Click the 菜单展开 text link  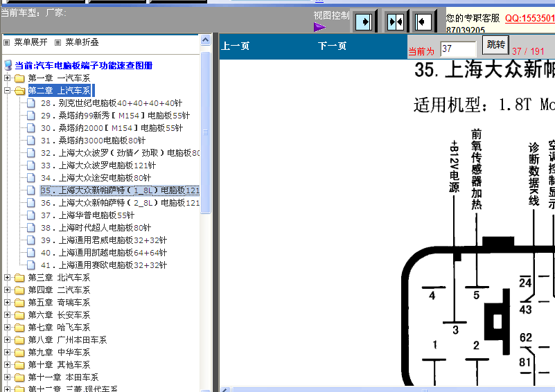pos(30,42)
